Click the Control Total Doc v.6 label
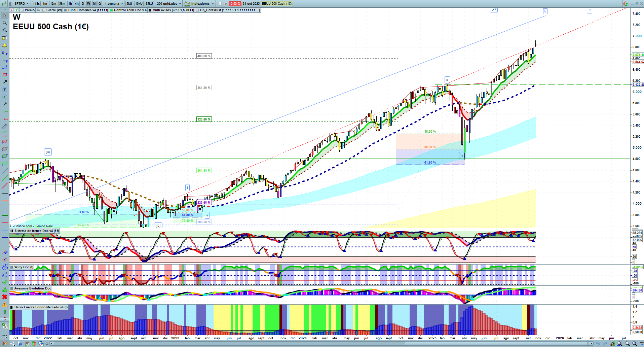 [x=130, y=10]
